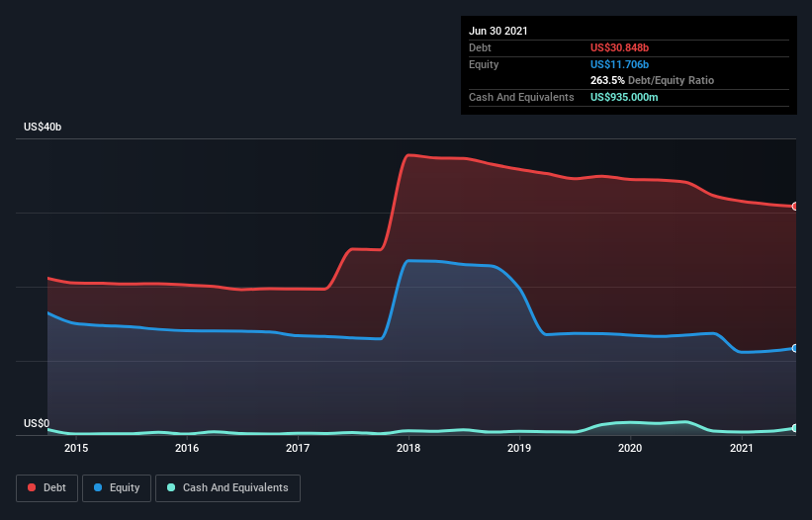812x520 pixels.
Task: Click the red Debt endpoint marker
Action: click(x=795, y=207)
